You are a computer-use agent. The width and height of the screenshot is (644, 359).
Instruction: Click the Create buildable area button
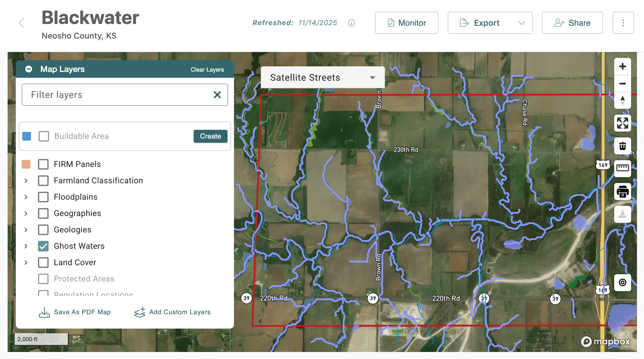pyautogui.click(x=210, y=136)
